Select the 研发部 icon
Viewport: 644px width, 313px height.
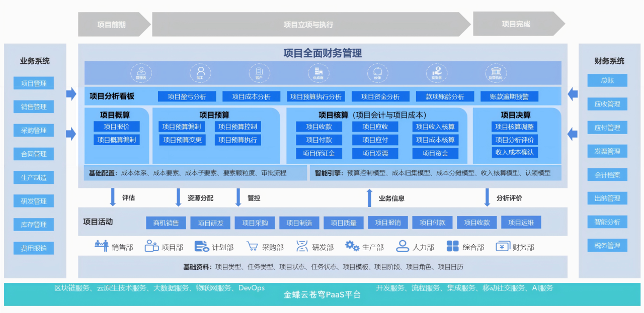point(302,246)
